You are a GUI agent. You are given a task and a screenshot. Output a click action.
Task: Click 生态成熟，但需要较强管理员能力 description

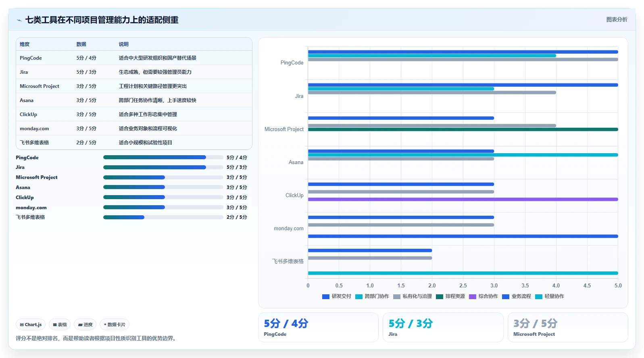click(x=155, y=72)
